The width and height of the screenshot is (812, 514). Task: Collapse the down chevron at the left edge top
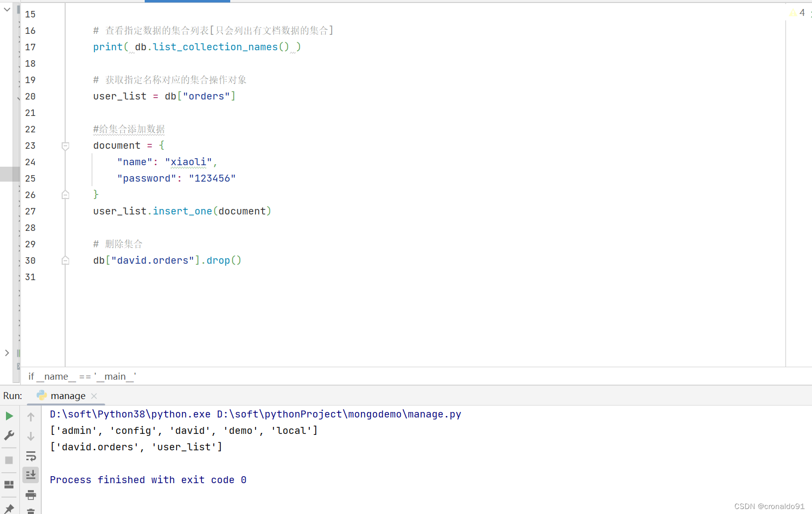(x=7, y=9)
